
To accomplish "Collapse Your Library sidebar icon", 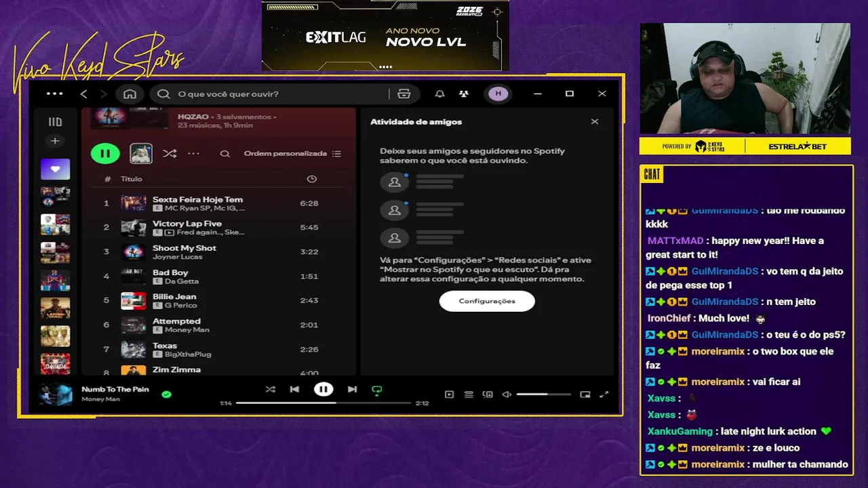I will pos(55,122).
